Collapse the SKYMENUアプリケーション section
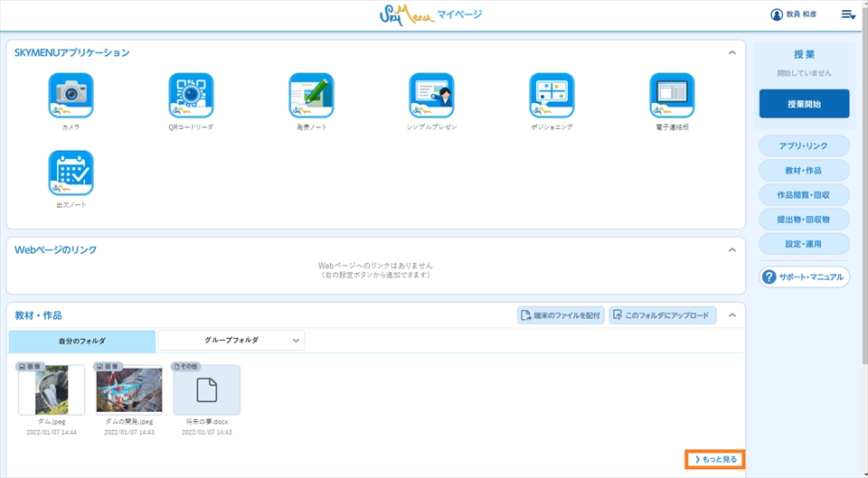 point(731,53)
